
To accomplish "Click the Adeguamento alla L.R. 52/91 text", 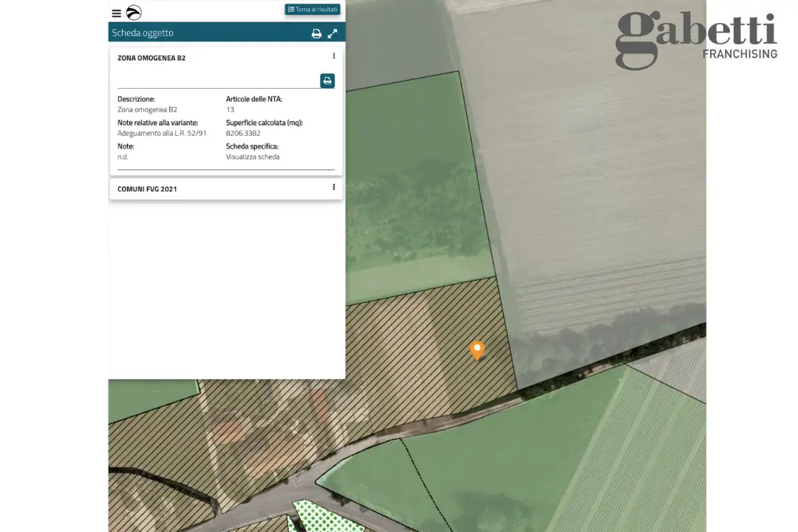I will [x=162, y=133].
